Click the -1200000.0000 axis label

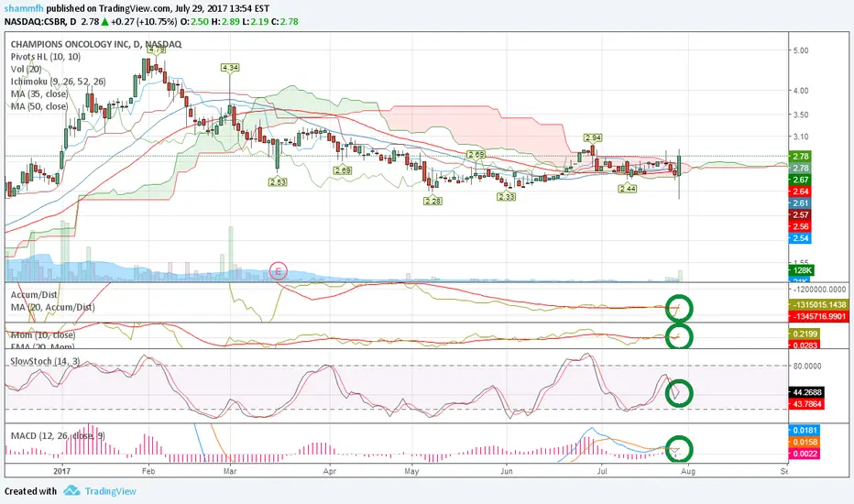[820, 290]
